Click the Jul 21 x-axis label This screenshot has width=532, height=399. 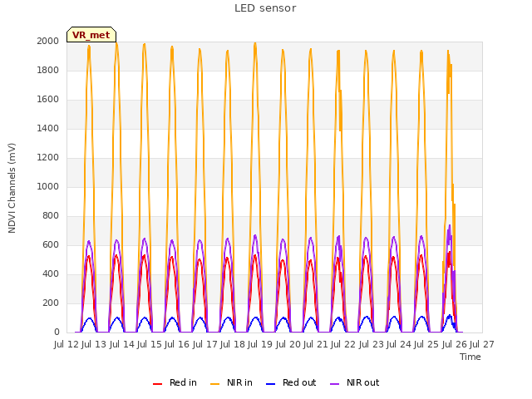pyautogui.click(x=316, y=344)
